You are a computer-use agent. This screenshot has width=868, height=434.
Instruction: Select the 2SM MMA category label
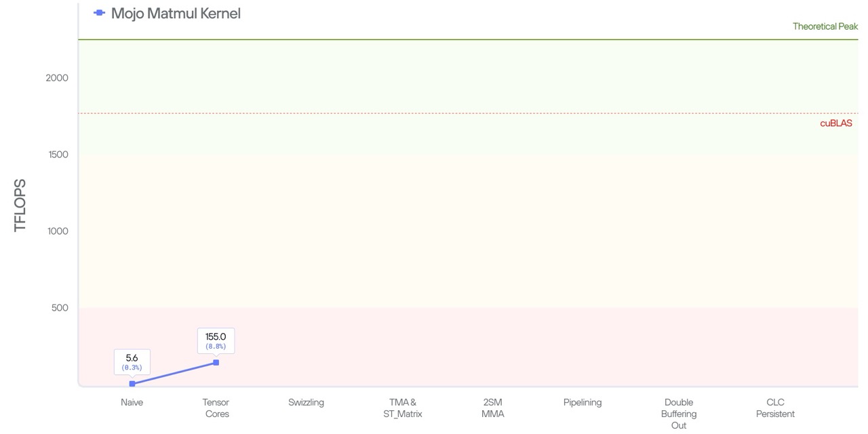pyautogui.click(x=493, y=408)
